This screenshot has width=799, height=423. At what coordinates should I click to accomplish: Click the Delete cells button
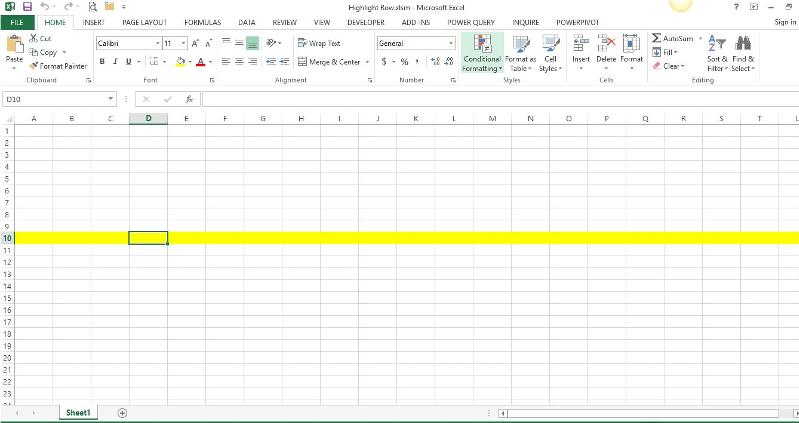[x=606, y=53]
